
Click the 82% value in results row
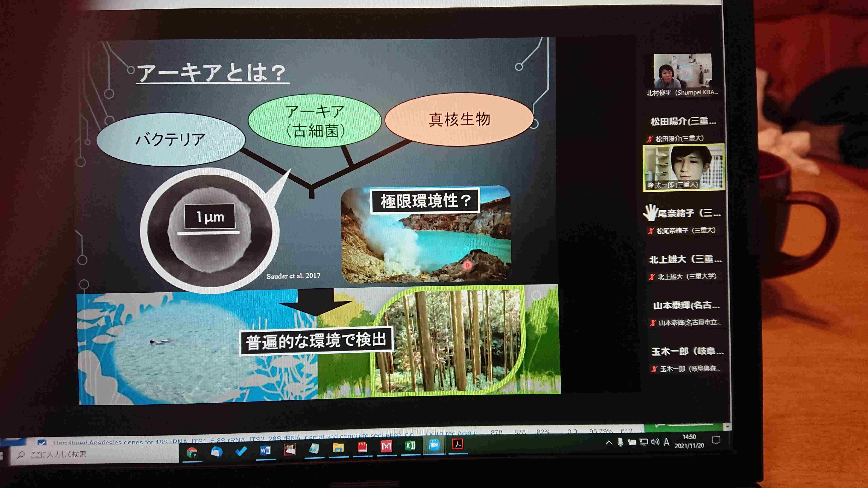543,432
